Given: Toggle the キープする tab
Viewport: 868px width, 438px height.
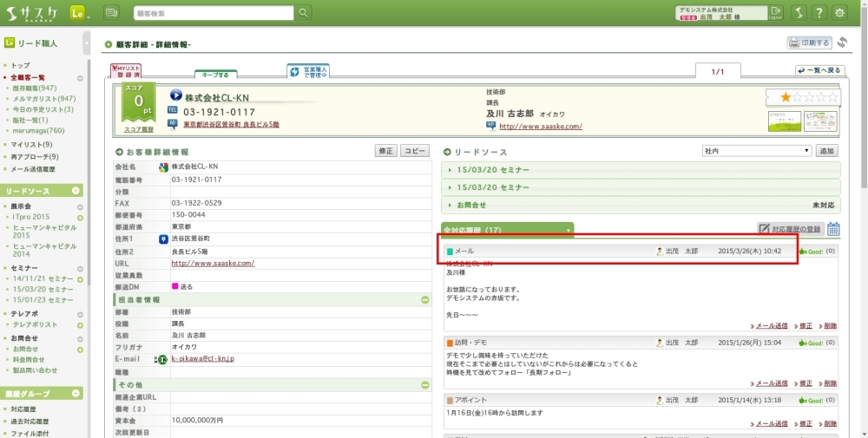Looking at the screenshot, I should point(216,75).
